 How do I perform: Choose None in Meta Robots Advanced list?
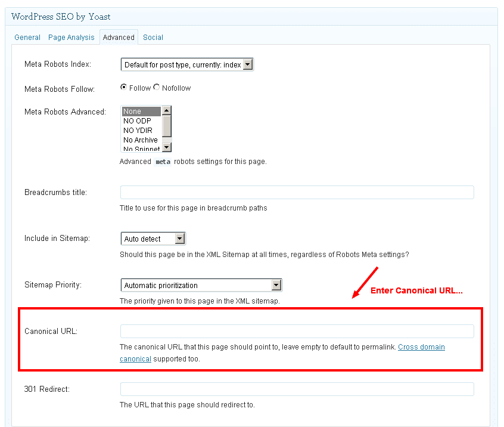[x=141, y=112]
